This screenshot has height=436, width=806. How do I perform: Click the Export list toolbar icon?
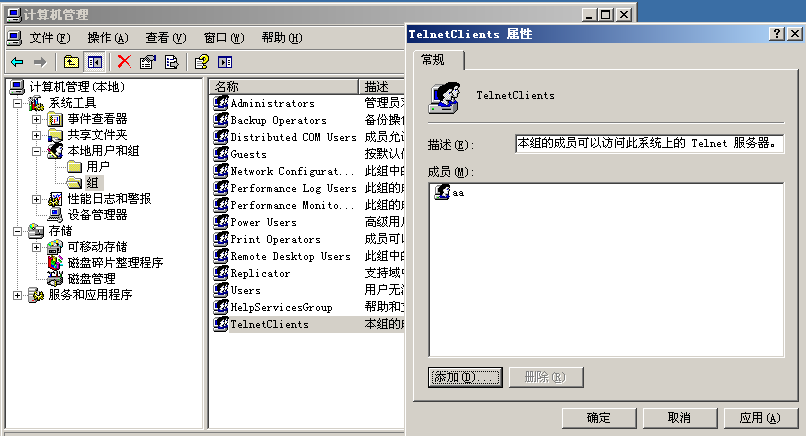(171, 62)
